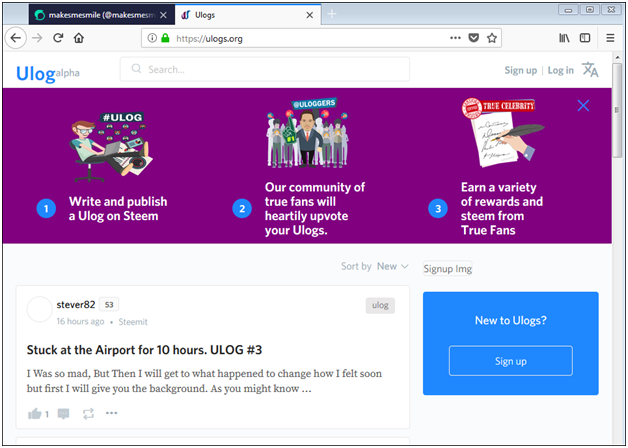Bookmark this page with the star icon
Viewport: 628px width, 448px height.
click(492, 38)
